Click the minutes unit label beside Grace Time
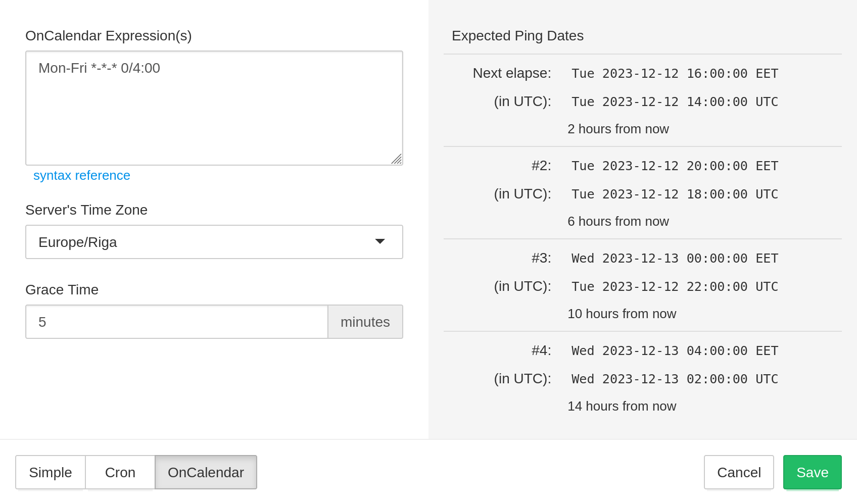The height and width of the screenshot is (504, 857). (365, 322)
